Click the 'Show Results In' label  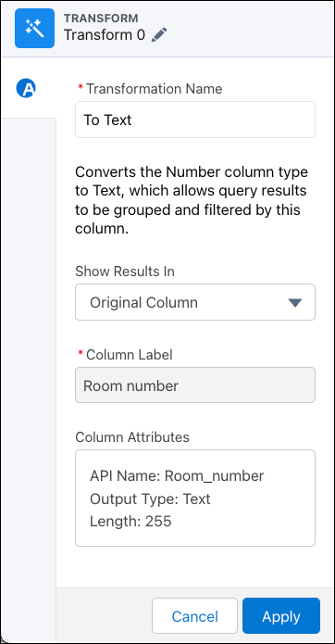coord(125,271)
